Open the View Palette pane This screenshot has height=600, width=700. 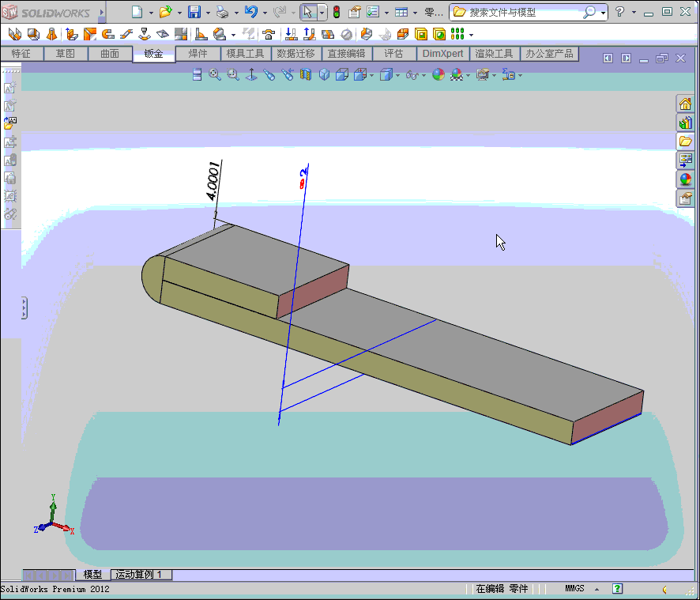point(685,160)
